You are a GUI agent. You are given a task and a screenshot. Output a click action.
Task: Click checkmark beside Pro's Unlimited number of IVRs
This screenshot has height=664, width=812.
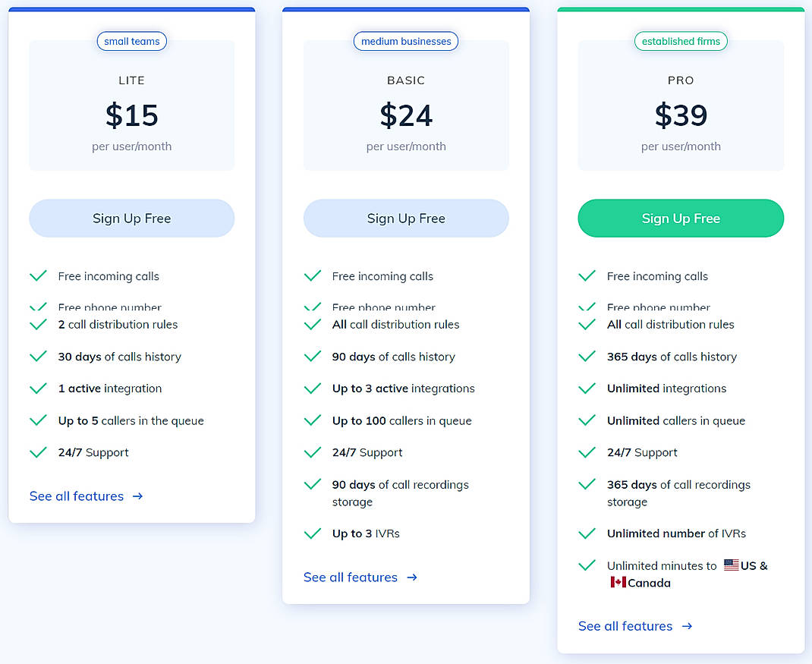coord(587,533)
